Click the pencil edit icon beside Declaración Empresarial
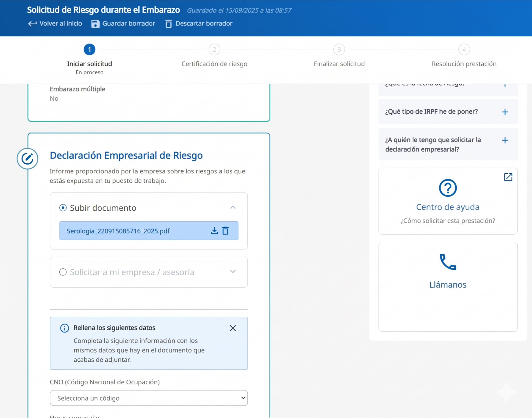 click(x=28, y=159)
